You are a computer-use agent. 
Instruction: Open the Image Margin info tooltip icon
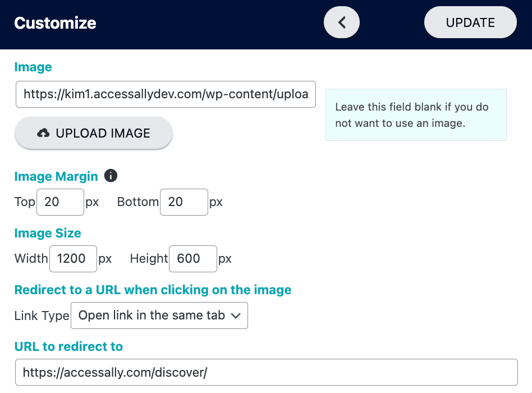coord(111,176)
